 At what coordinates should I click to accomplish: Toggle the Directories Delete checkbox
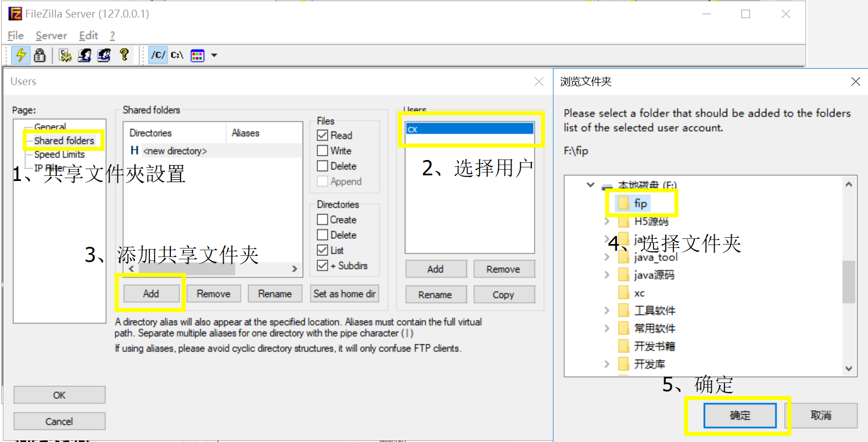(x=322, y=235)
